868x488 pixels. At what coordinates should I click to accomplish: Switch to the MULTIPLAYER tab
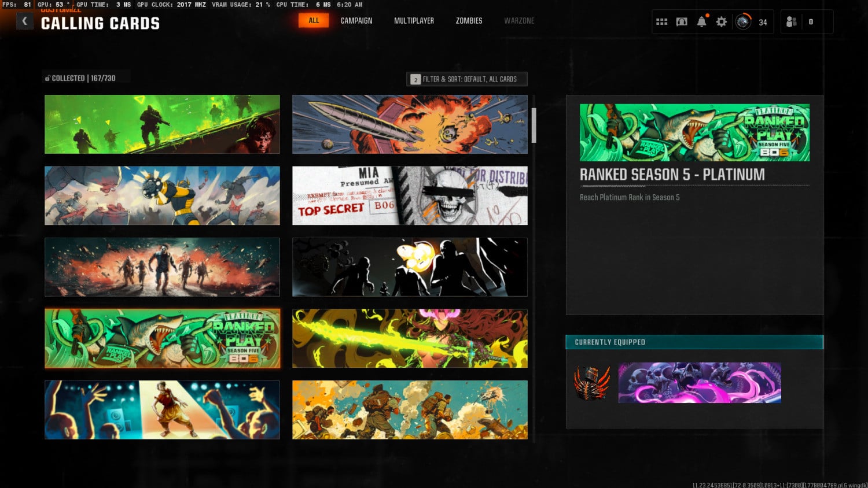[x=414, y=21]
